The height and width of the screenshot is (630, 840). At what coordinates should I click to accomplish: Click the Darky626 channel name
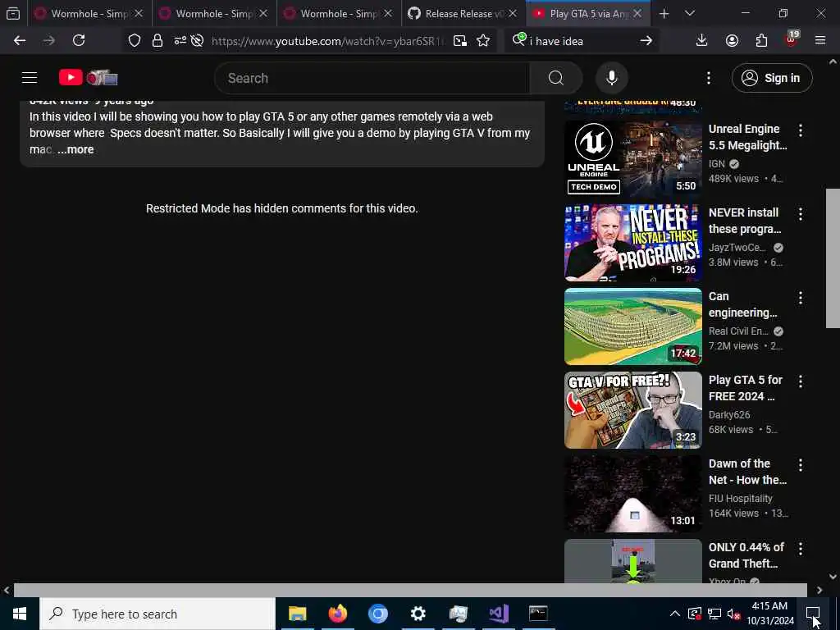tap(729, 414)
